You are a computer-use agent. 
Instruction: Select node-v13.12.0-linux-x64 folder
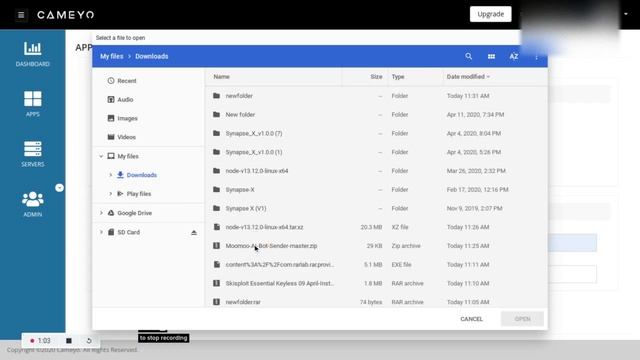click(376, 171)
